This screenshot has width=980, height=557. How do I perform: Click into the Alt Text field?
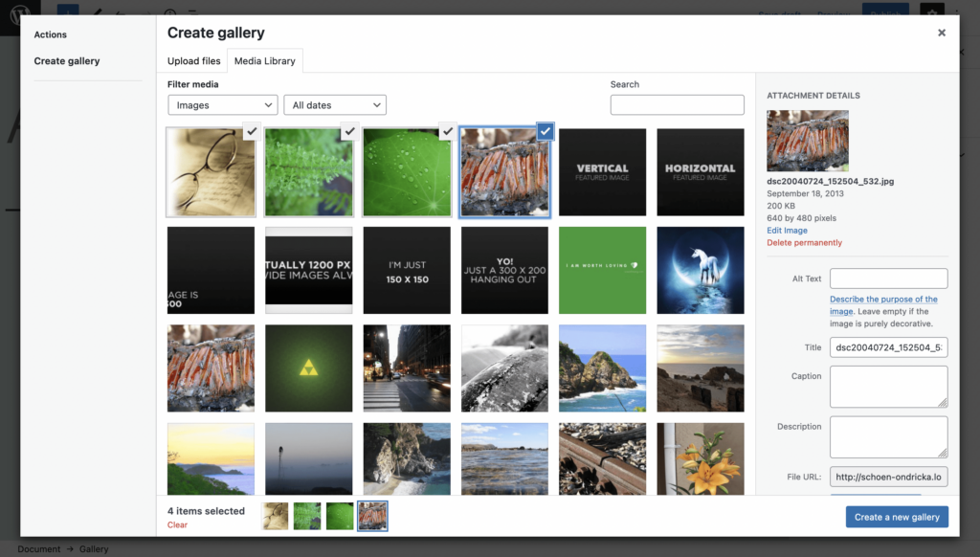point(888,278)
